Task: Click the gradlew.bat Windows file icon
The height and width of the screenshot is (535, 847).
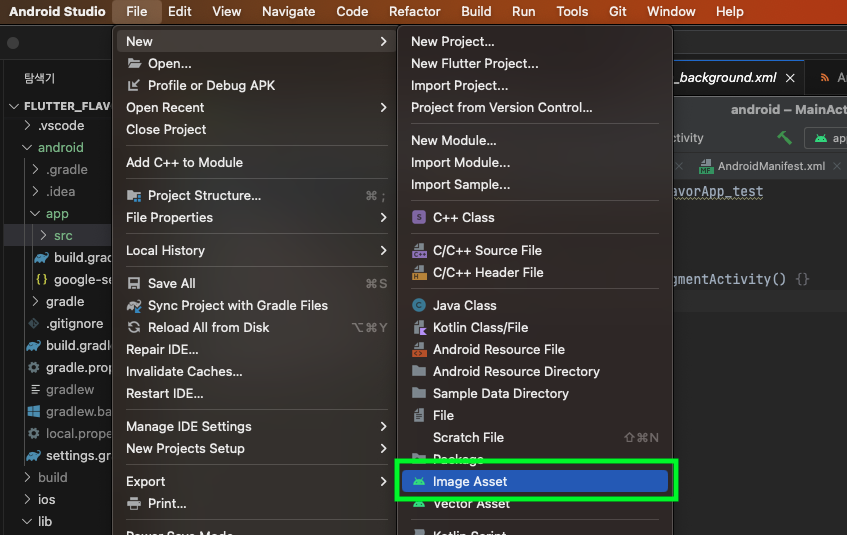Action: point(33,411)
